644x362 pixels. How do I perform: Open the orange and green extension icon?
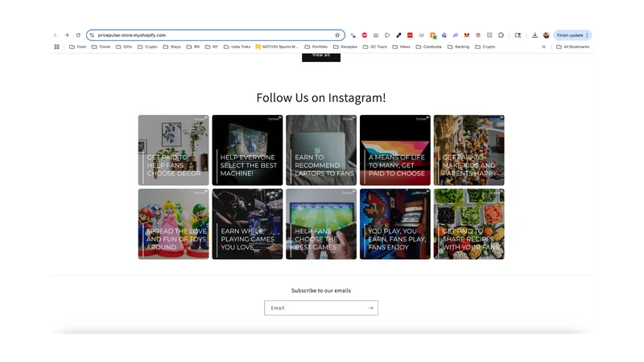point(433,35)
